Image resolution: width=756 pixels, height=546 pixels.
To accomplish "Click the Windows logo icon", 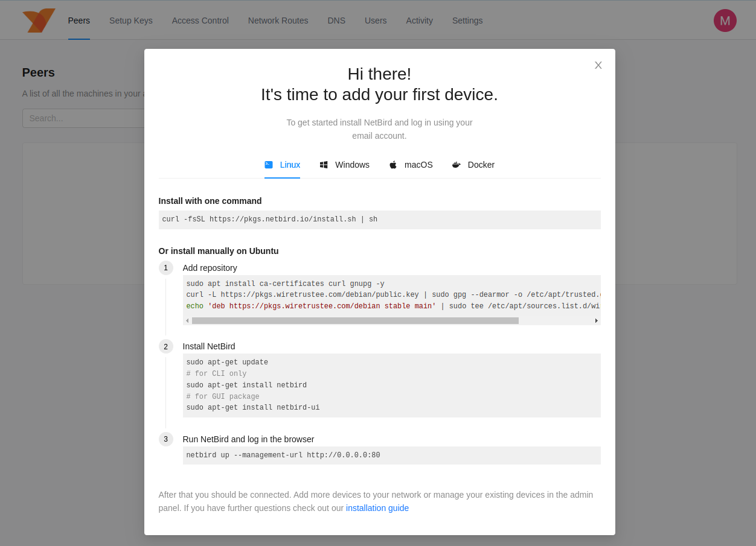I will point(324,165).
